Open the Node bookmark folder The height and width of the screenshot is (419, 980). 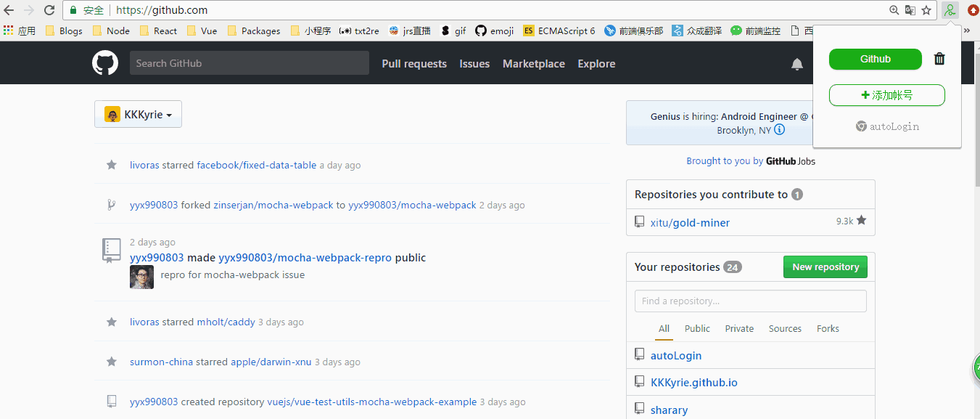pyautogui.click(x=111, y=30)
